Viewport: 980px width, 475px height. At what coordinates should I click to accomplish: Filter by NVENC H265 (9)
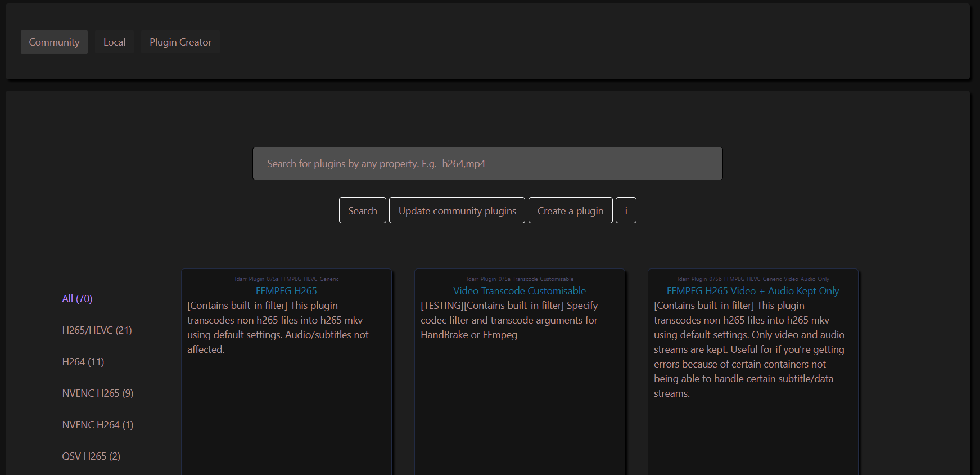[98, 393]
